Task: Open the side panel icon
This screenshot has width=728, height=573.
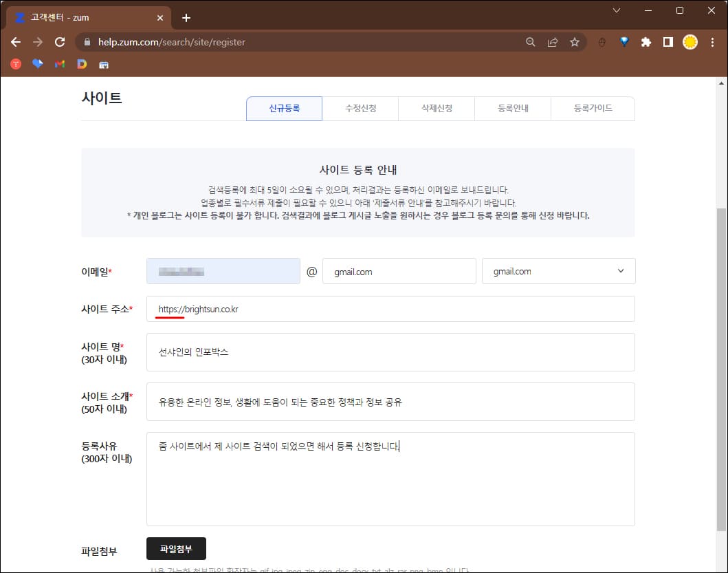Action: (668, 42)
